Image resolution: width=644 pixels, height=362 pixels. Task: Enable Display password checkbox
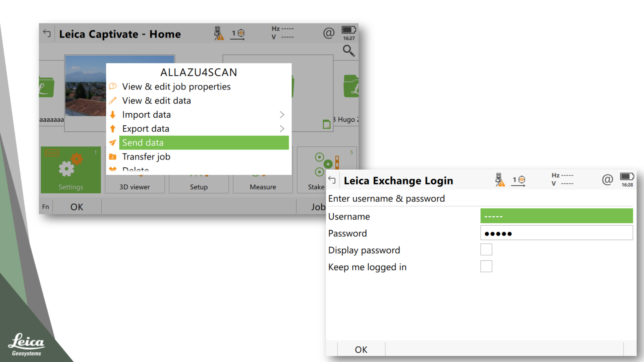pyautogui.click(x=486, y=250)
